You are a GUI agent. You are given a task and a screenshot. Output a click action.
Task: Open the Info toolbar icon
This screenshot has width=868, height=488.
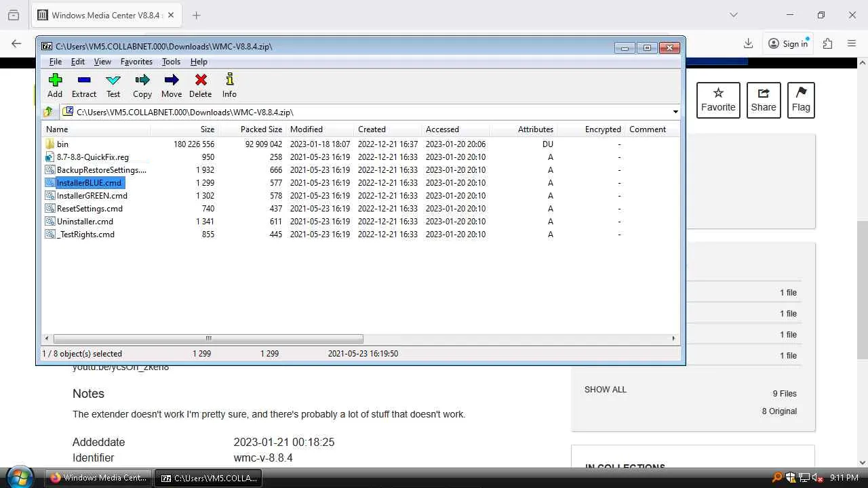pyautogui.click(x=229, y=85)
